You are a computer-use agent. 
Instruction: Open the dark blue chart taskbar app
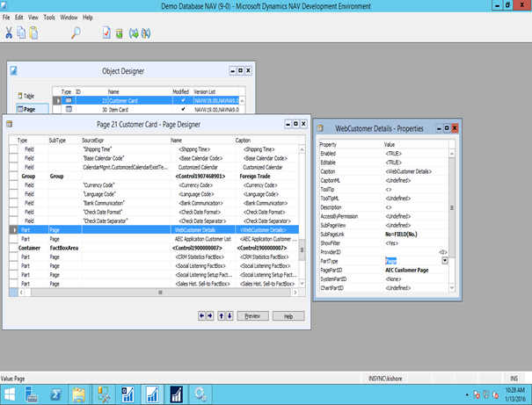click(x=176, y=394)
